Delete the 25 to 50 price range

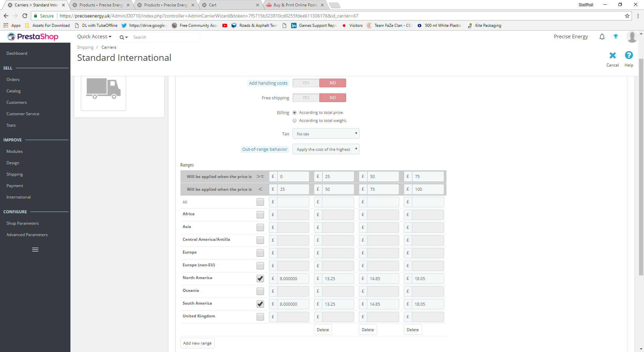tap(323, 330)
